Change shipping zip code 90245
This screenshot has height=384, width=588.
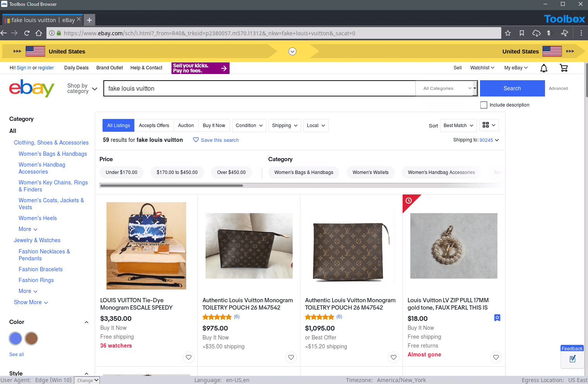(489, 140)
